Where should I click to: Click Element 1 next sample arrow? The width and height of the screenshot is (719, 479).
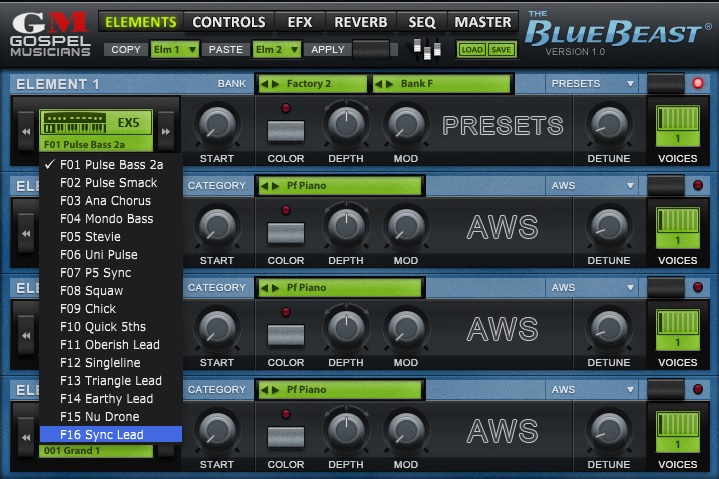166,132
